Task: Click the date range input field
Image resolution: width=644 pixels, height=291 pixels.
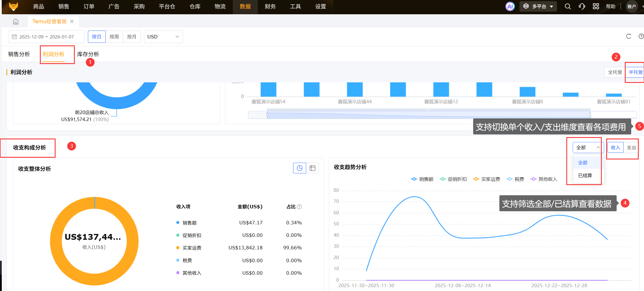Action: pos(46,37)
